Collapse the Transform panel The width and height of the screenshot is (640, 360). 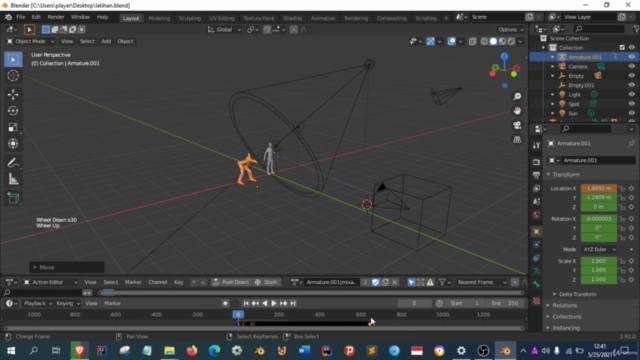pos(566,174)
